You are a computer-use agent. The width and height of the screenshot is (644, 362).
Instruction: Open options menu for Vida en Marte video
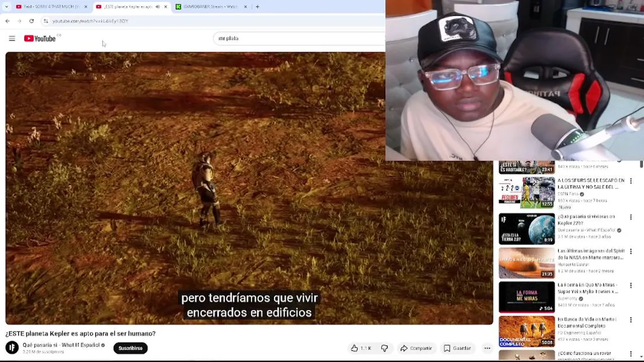[630, 320]
